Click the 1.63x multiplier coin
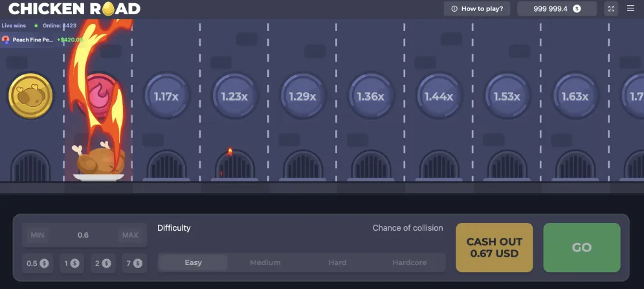644x289 pixels. (x=574, y=96)
